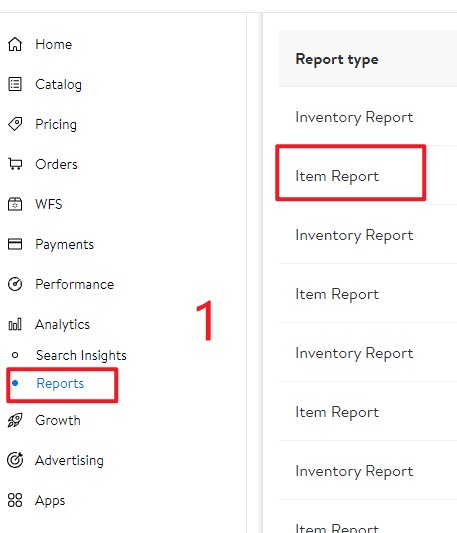The height and width of the screenshot is (533, 457).
Task: Open the Growth rocket icon
Action: coord(15,420)
